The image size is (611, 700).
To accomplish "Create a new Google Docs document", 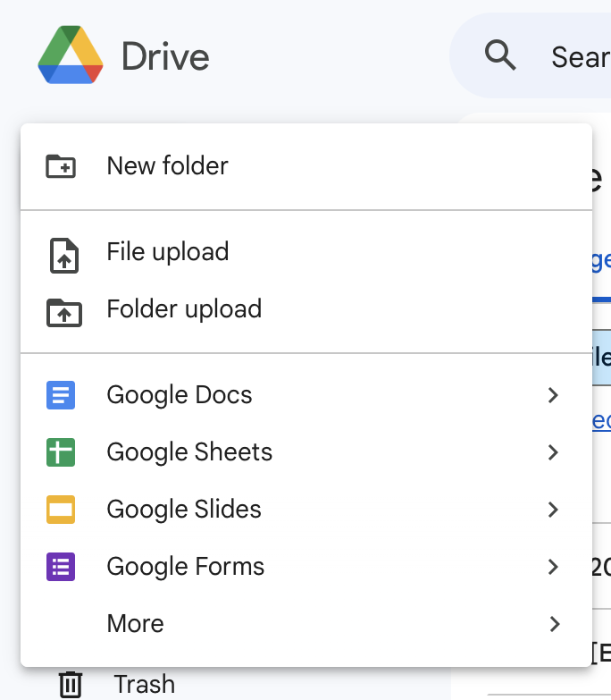I will click(305, 395).
